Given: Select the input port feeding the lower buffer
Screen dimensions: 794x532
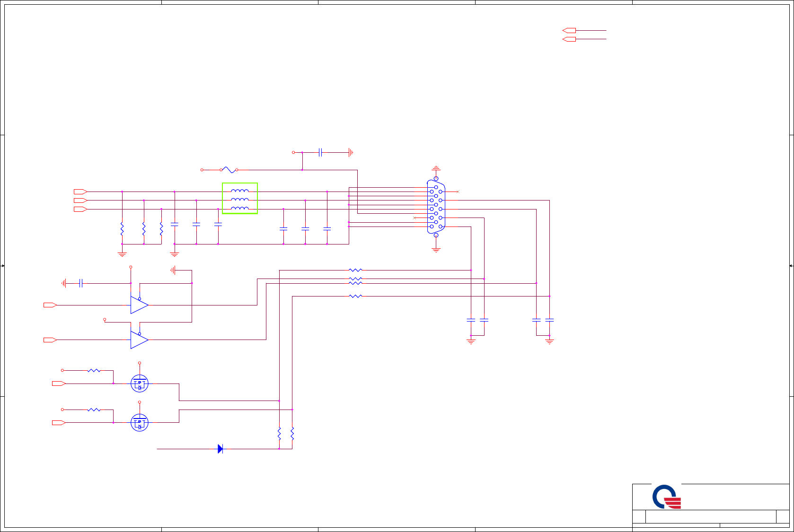Looking at the screenshot, I should click(x=50, y=340).
